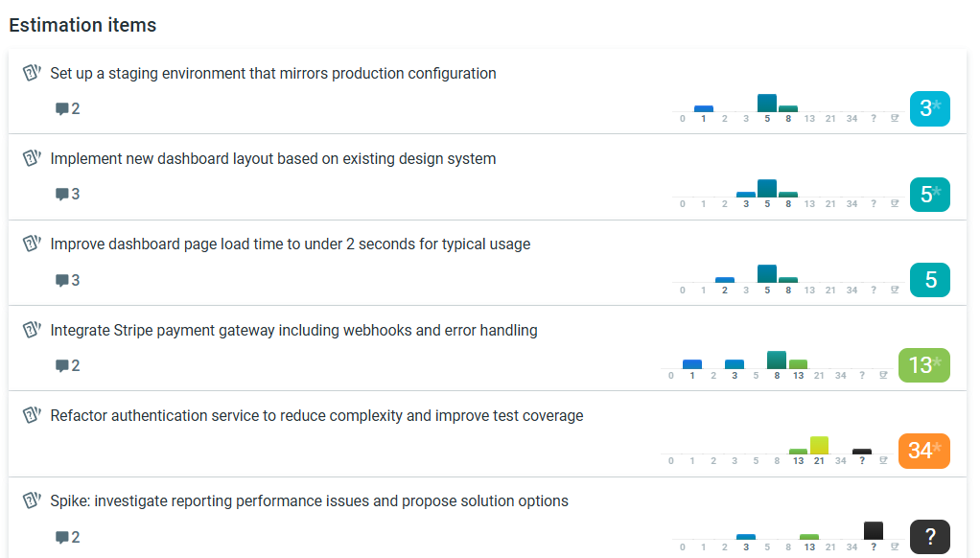Screen dimensions: 980x558
Task: Click the green 13 estimate badge
Action: 923,365
